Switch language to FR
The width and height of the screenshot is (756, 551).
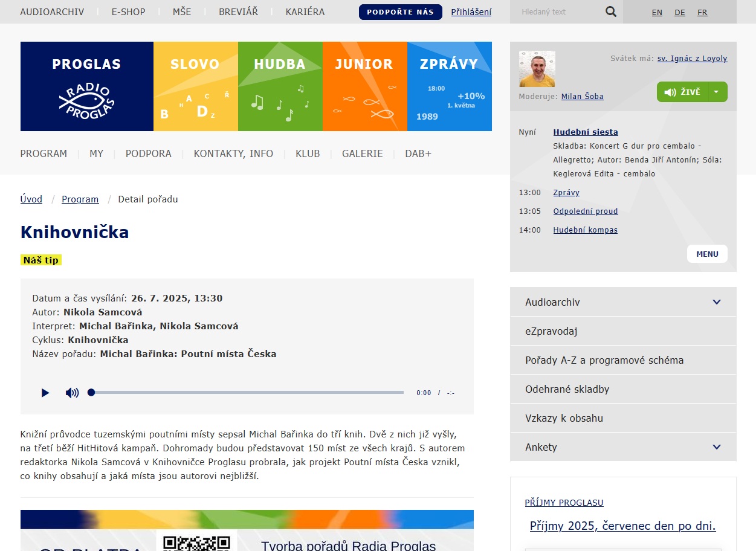pos(702,12)
